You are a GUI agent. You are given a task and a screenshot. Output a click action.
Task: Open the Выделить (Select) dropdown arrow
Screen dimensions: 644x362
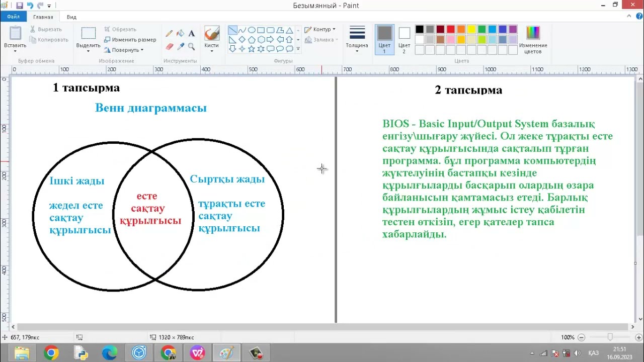(88, 51)
